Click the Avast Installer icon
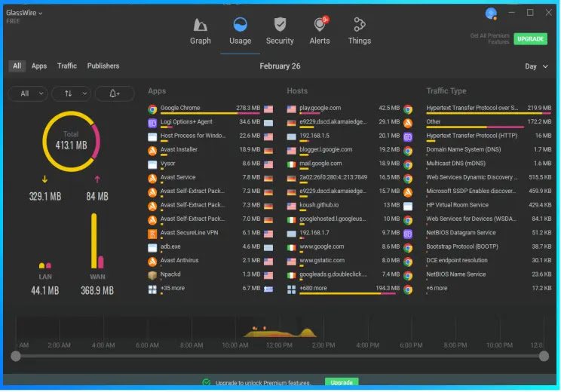The width and height of the screenshot is (561, 392). (152, 151)
